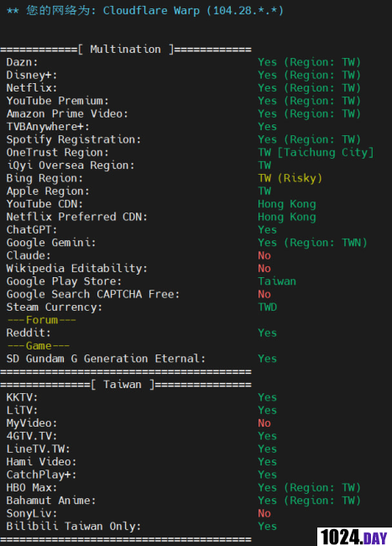Select the Bahamut Anime label
This screenshot has width=392, height=546.
coord(51,501)
